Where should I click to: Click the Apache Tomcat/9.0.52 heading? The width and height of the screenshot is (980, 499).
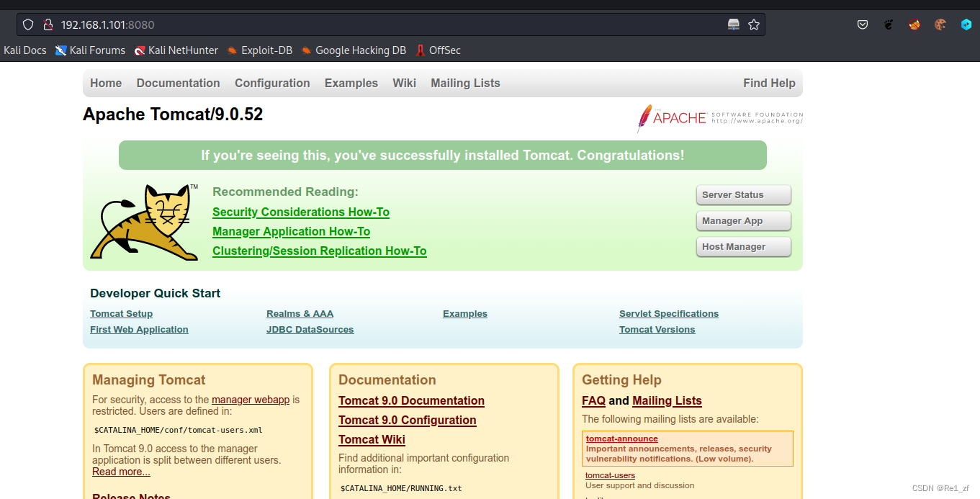pos(173,114)
